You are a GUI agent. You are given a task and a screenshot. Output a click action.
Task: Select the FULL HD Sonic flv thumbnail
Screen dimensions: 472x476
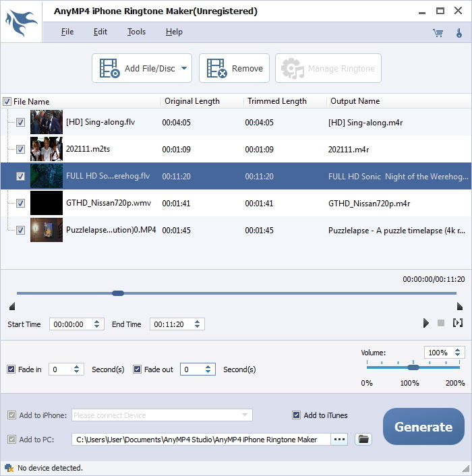[47, 176]
